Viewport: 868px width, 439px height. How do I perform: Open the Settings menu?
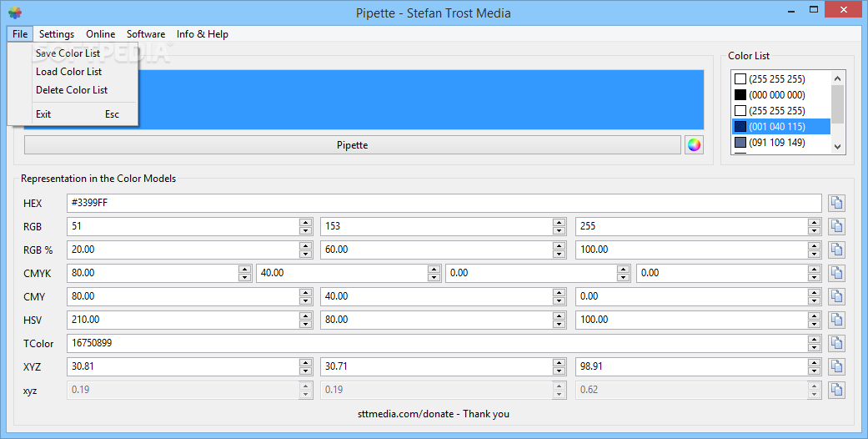57,34
